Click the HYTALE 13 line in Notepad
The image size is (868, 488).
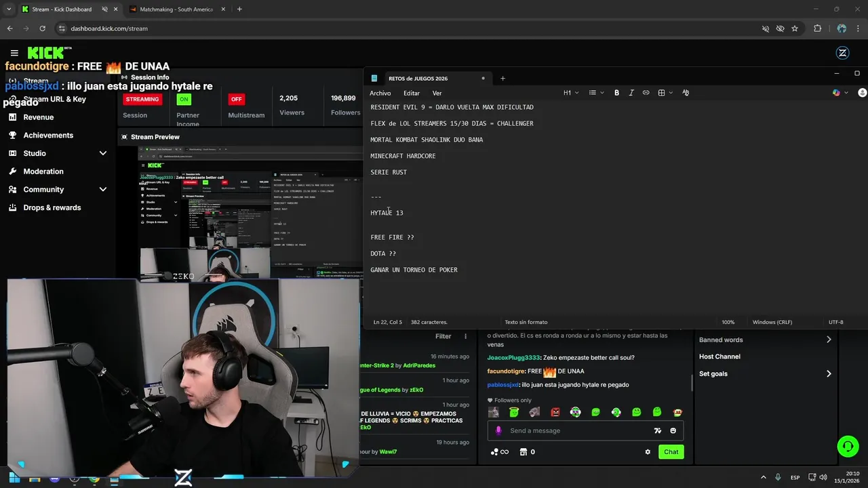point(387,213)
